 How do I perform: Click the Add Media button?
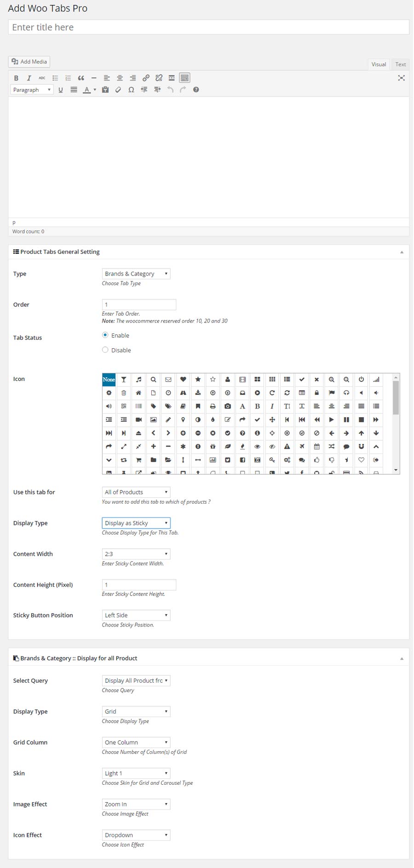coord(29,62)
